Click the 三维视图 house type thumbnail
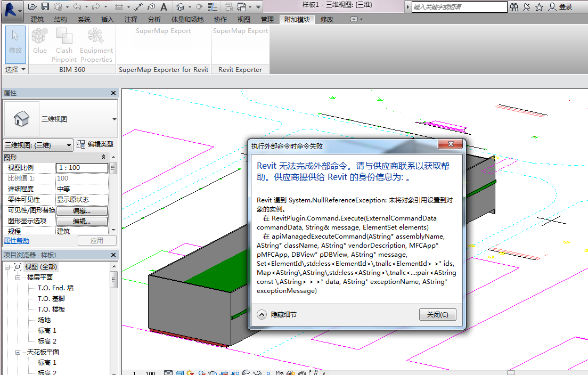Screen dimensions: 588x375 coord(21,118)
